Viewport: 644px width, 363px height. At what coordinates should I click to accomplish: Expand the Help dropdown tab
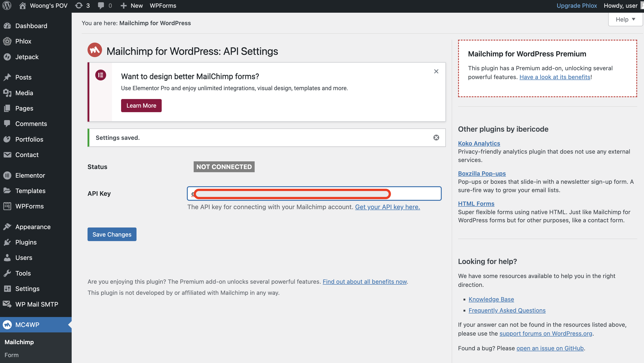(x=625, y=19)
